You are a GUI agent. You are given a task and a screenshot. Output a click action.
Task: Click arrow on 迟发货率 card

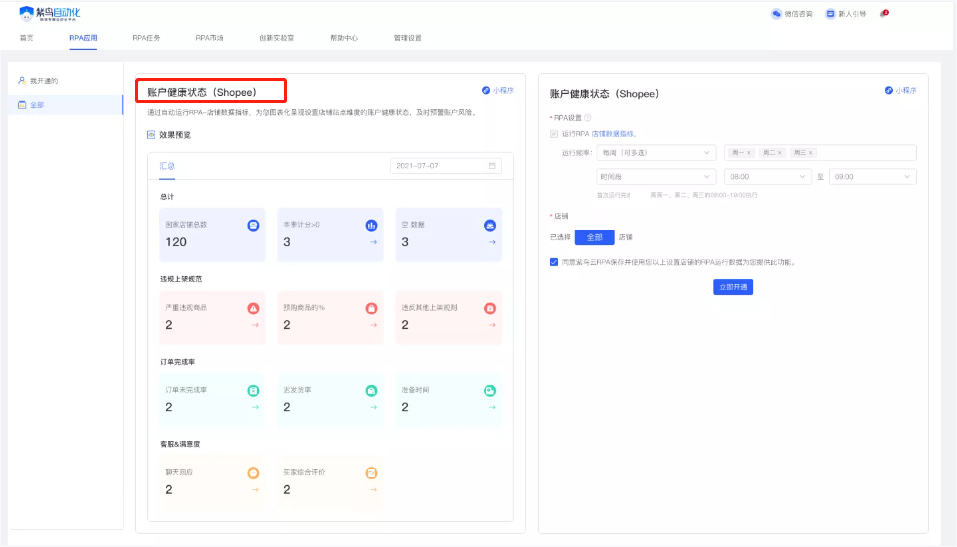coord(374,407)
